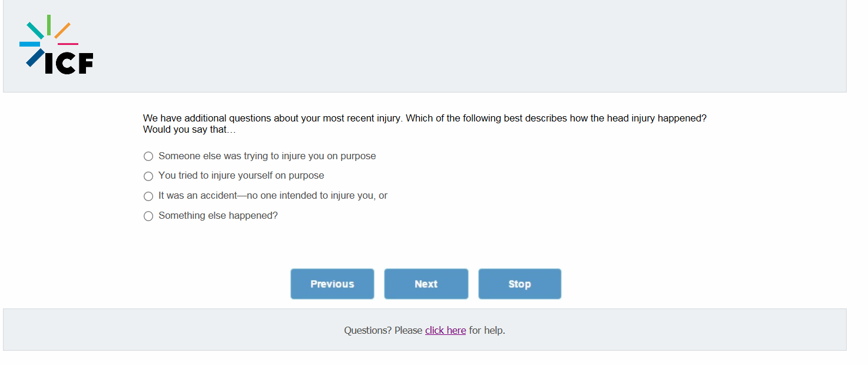Screen dimensions: 868x365
Task: Click the 'for help.' footer text
Action: point(487,330)
